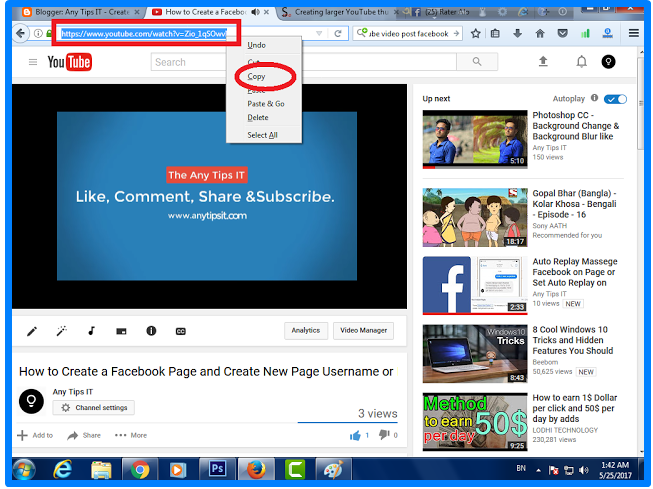This screenshot has height=489, width=653.
Task: Choose Paste & Go in context menu
Action: (x=266, y=104)
